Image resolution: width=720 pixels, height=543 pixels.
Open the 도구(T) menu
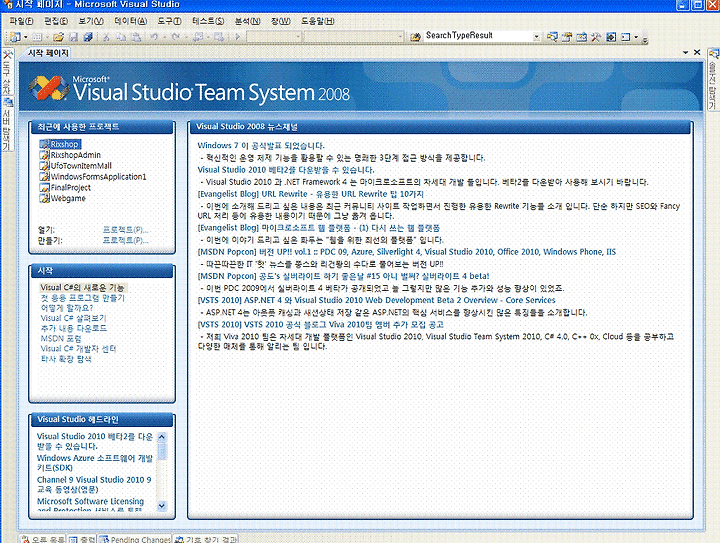coord(169,21)
